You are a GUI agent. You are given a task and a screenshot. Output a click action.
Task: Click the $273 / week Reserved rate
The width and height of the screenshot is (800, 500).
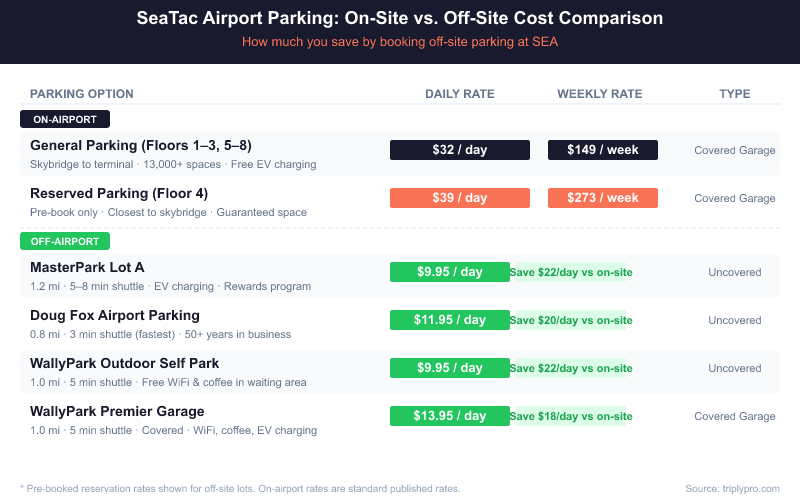[x=602, y=198]
